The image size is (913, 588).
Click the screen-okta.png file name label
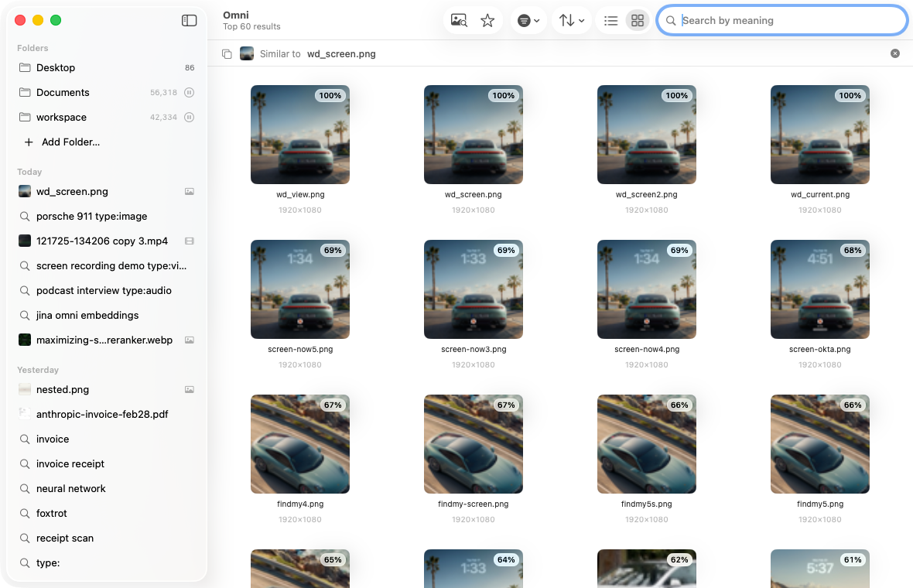[820, 349]
